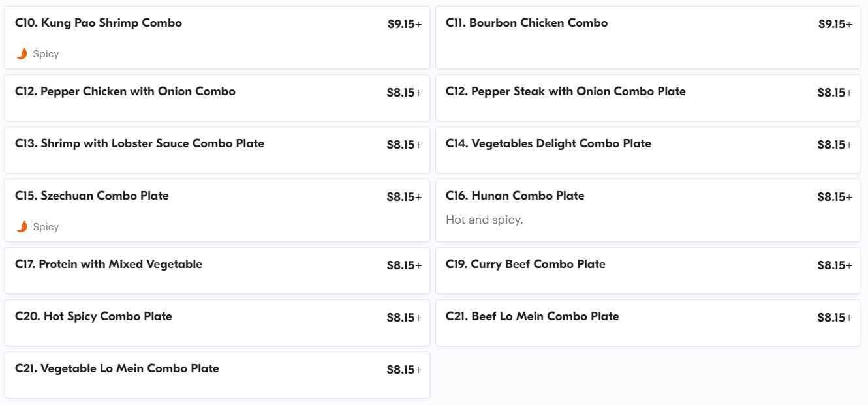Click the "Hot and spicy." description text

tap(484, 220)
